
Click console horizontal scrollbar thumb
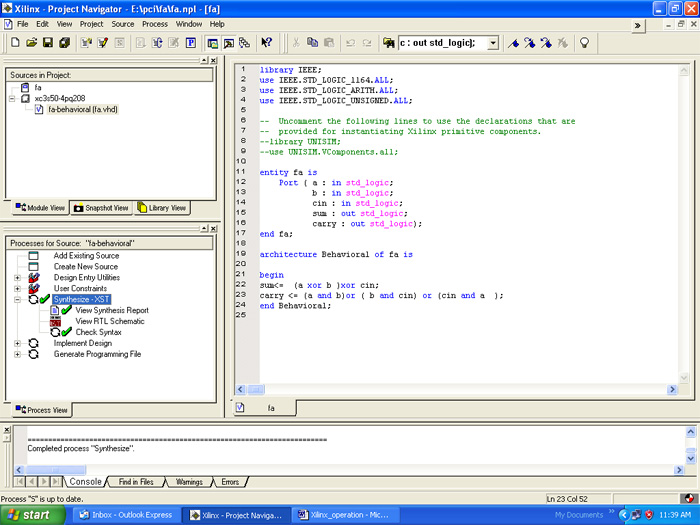point(55,470)
